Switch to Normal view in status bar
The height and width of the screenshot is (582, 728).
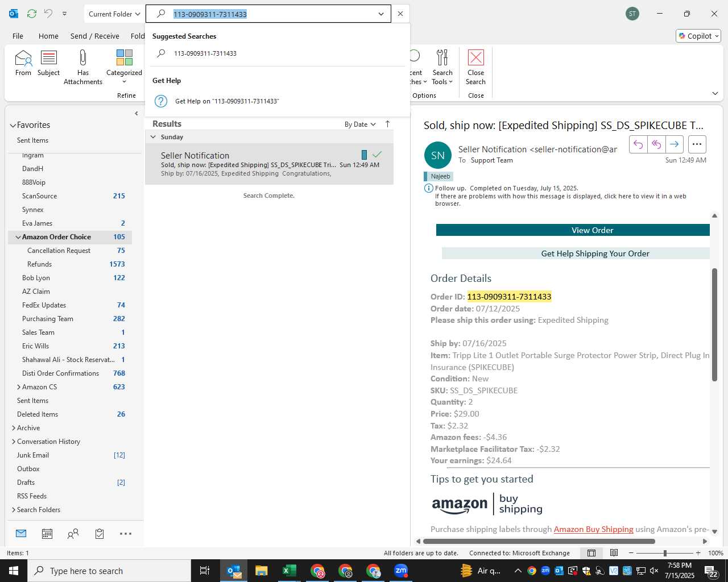tap(591, 553)
